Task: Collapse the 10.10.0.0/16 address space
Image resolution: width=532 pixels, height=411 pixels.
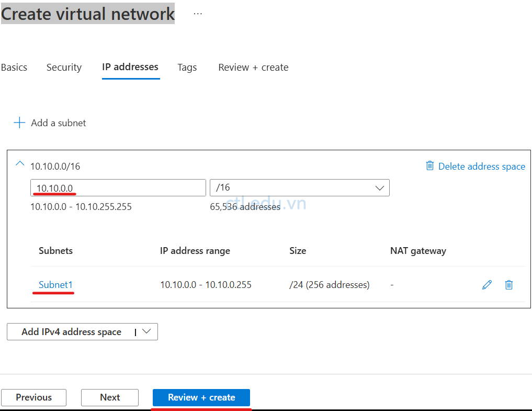Action: tap(20, 164)
